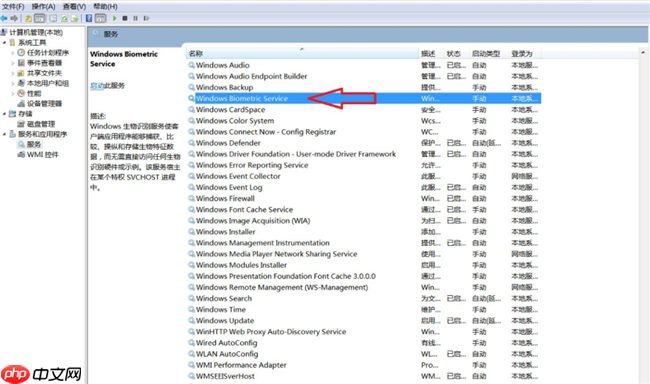Select the Windows Color System service name
Screen dimensions: 650x384
click(x=235, y=121)
